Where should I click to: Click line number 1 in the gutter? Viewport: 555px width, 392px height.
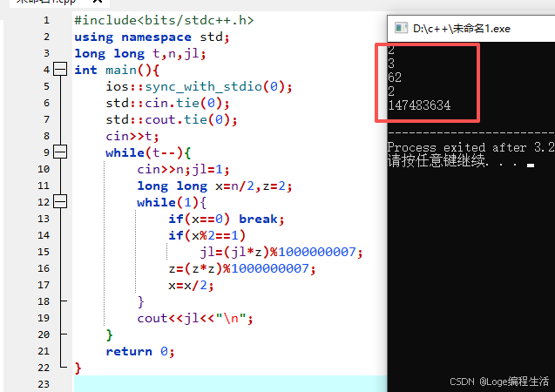click(46, 20)
